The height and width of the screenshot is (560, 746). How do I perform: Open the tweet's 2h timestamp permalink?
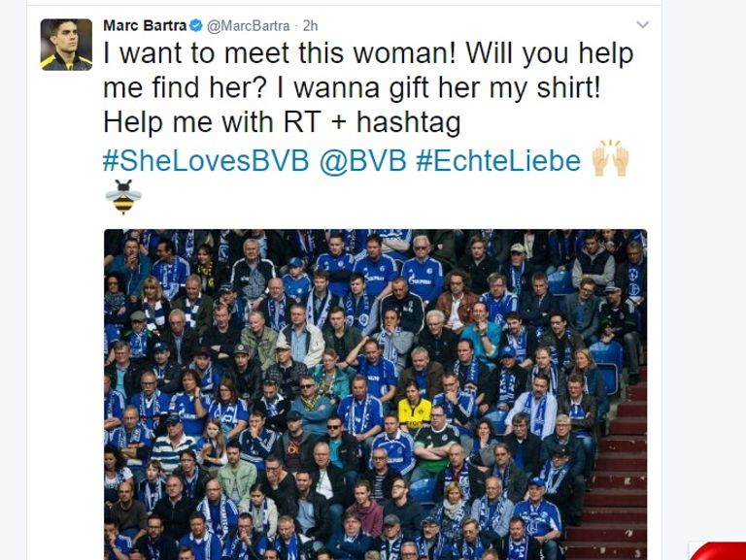click(310, 25)
